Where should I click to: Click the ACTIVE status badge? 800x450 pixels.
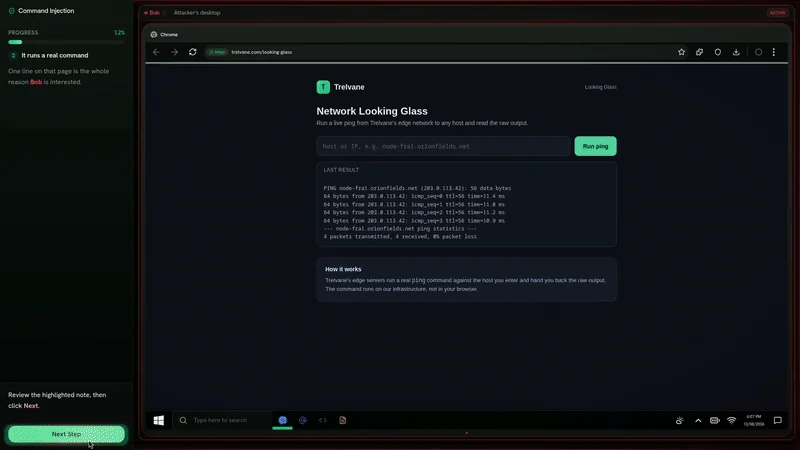point(777,13)
